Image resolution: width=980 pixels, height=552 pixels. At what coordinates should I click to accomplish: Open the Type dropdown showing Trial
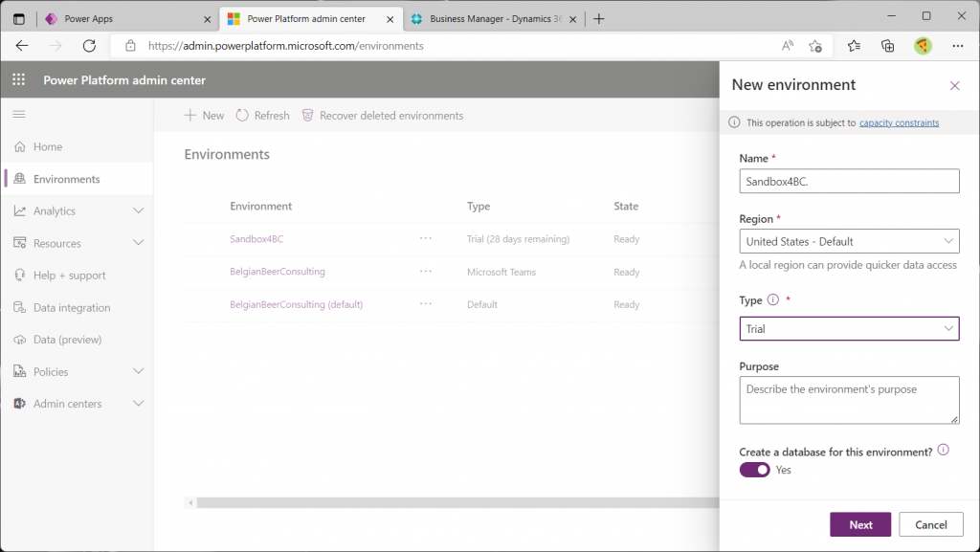(x=850, y=329)
